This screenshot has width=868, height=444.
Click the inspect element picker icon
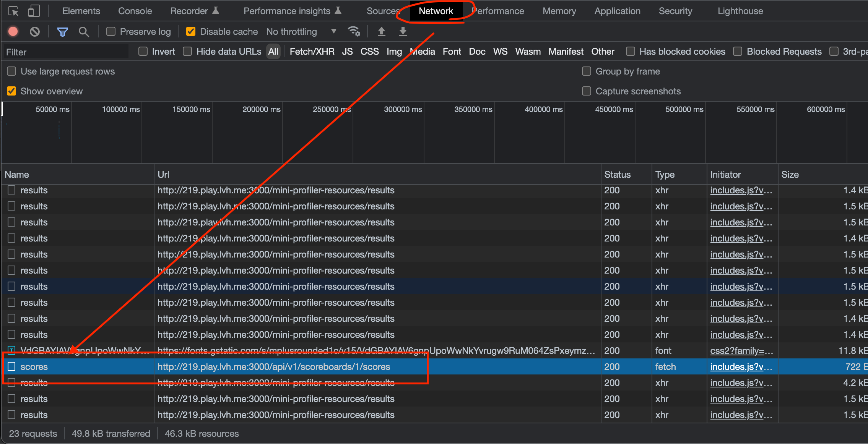pyautogui.click(x=13, y=11)
